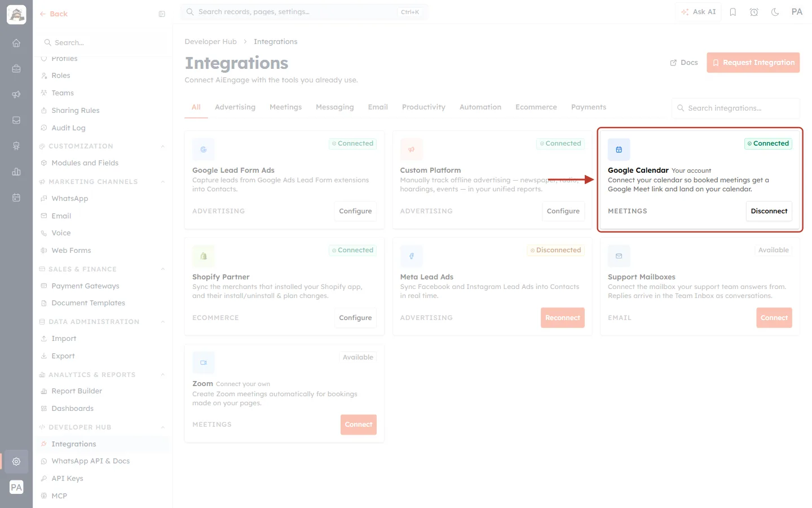Toggle dark mode with the moon icon
This screenshot has height=508, width=812.
(775, 12)
